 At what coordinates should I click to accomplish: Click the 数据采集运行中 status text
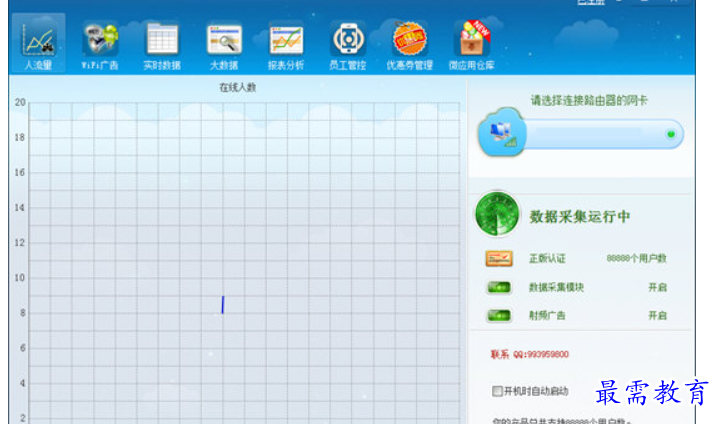(580, 216)
